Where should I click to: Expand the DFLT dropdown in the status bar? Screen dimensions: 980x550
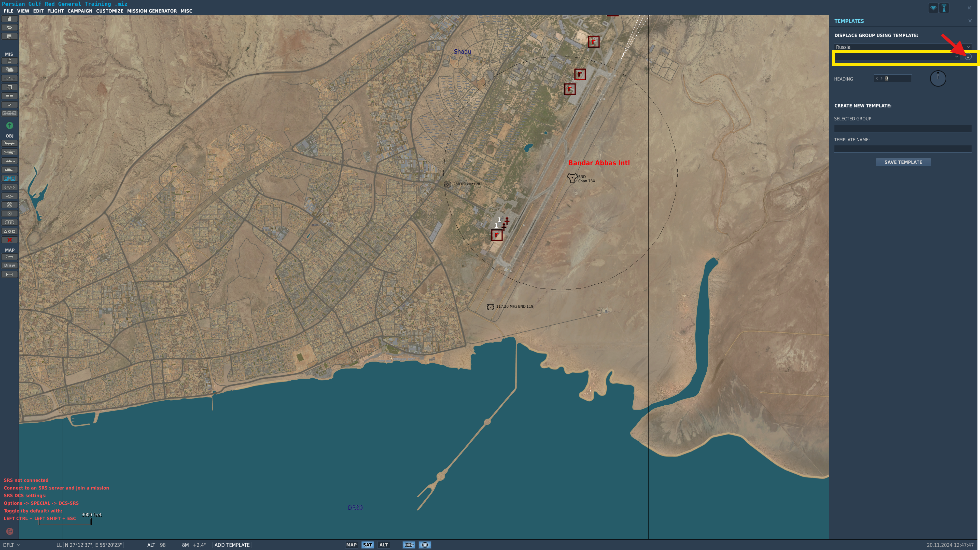click(11, 545)
